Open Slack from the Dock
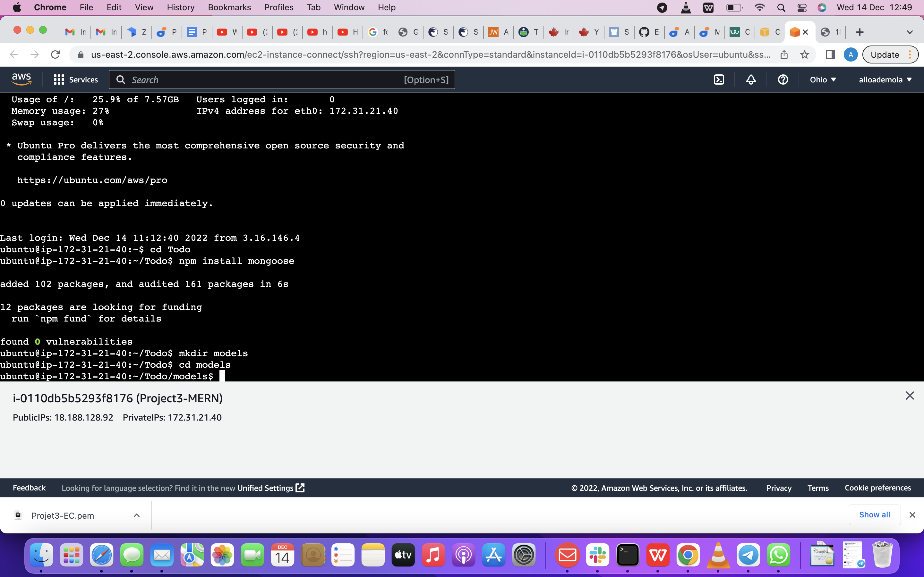This screenshot has width=924, height=577. tap(598, 555)
